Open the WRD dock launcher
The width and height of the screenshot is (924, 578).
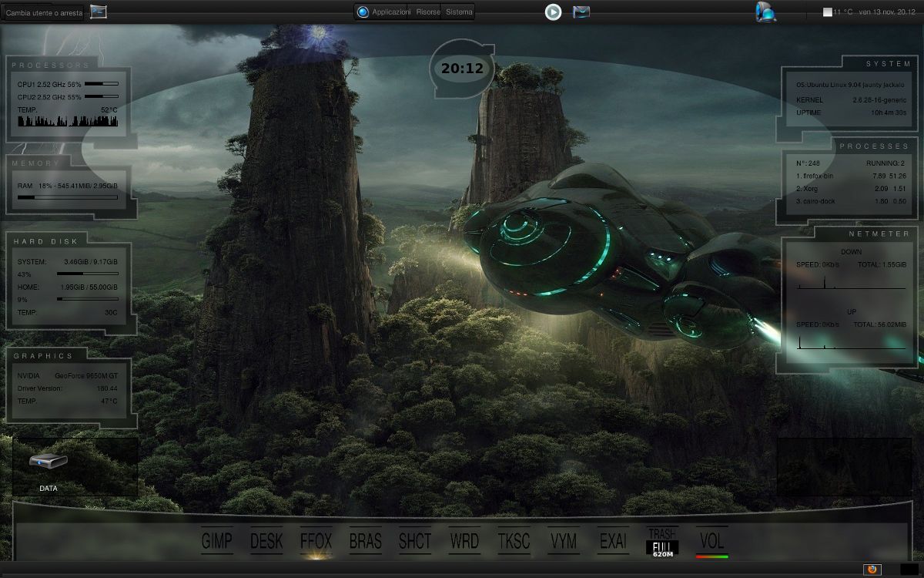pos(464,541)
